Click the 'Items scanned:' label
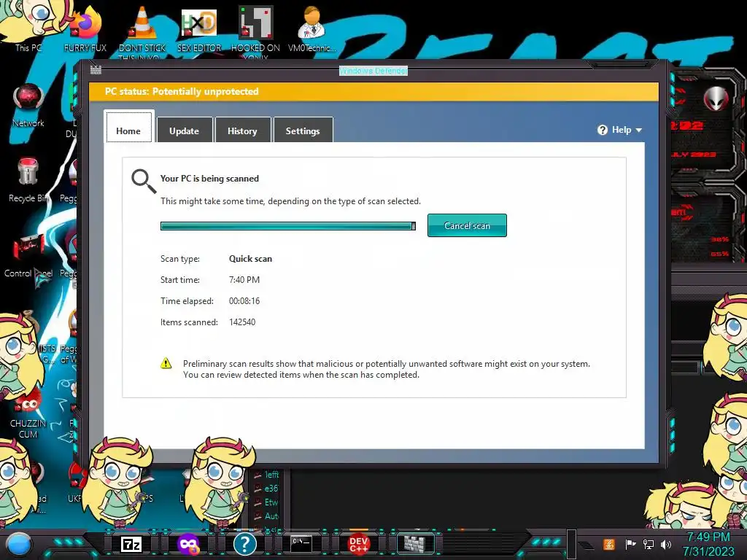Viewport: 747px width, 560px height. click(x=189, y=322)
